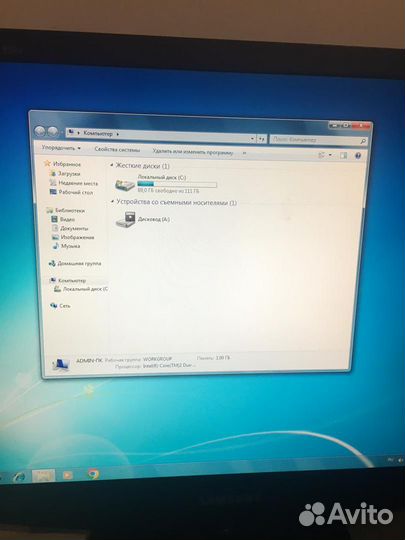Open Internet Explorer from the taskbar
This screenshot has height=540, width=405.
19,477
